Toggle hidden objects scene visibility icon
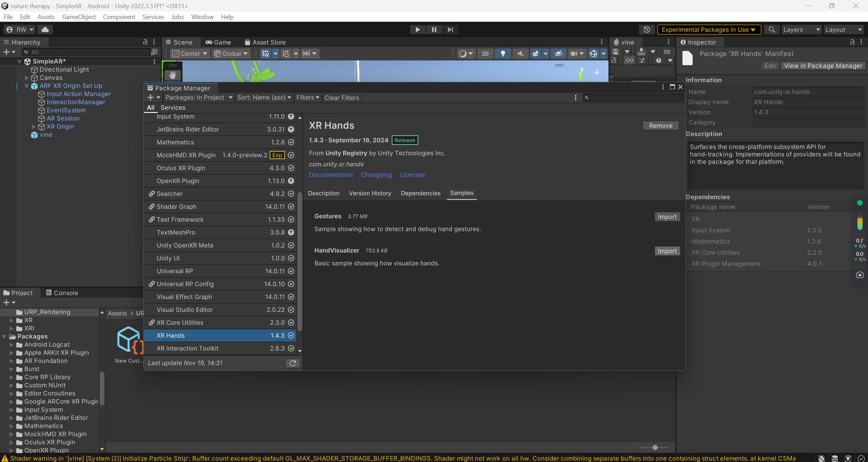The image size is (868, 462). pos(558,53)
